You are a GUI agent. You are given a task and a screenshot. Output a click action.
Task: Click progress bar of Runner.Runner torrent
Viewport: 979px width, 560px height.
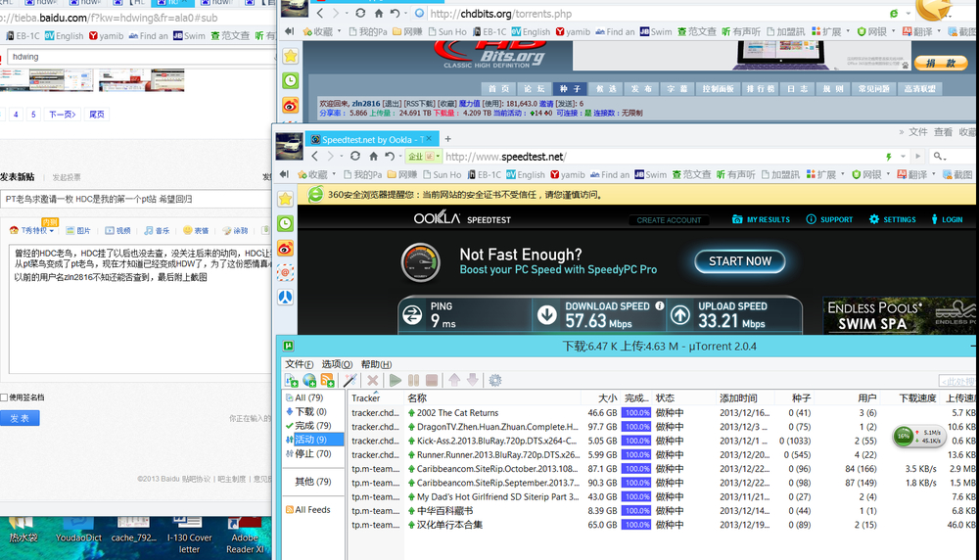tap(636, 455)
